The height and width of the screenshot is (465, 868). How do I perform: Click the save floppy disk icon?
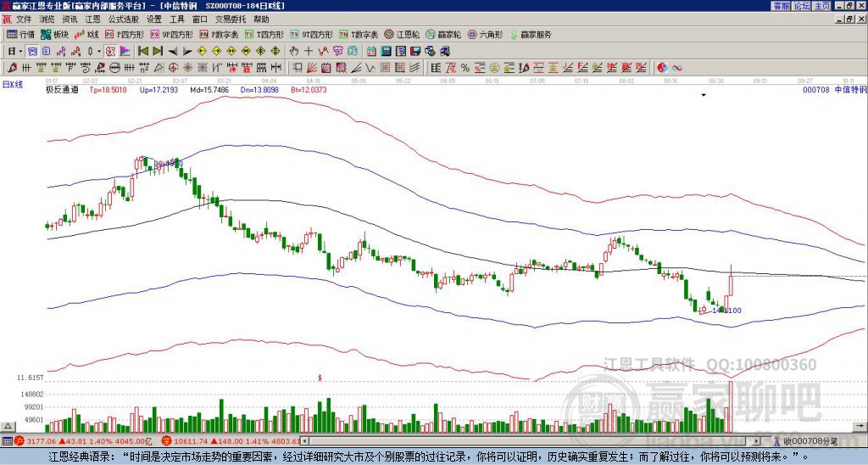click(x=415, y=52)
